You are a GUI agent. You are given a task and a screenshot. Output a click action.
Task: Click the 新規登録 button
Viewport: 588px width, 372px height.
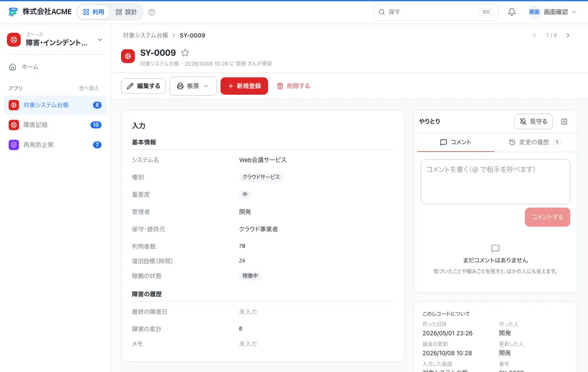click(x=244, y=86)
